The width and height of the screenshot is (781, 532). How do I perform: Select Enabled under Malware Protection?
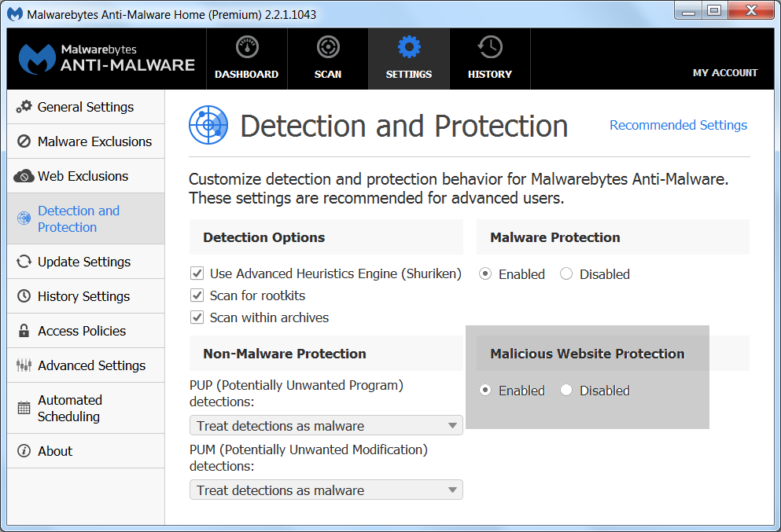[x=485, y=273]
